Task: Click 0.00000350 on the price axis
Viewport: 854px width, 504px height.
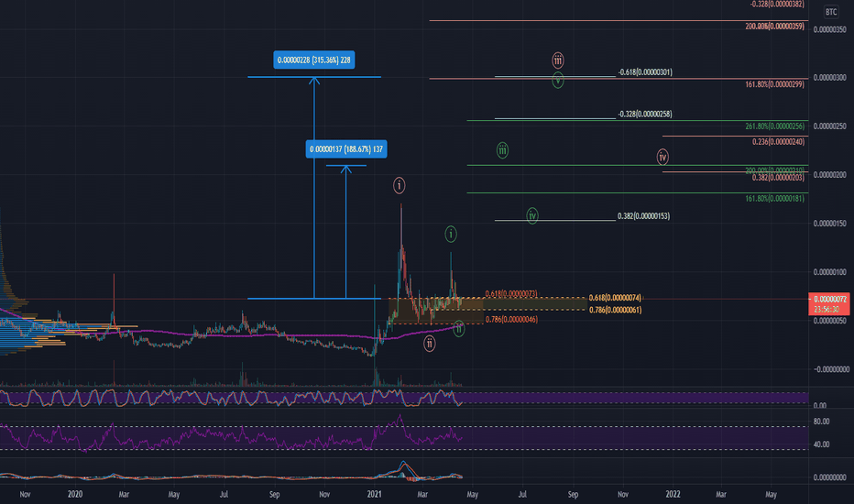Action: [x=829, y=29]
